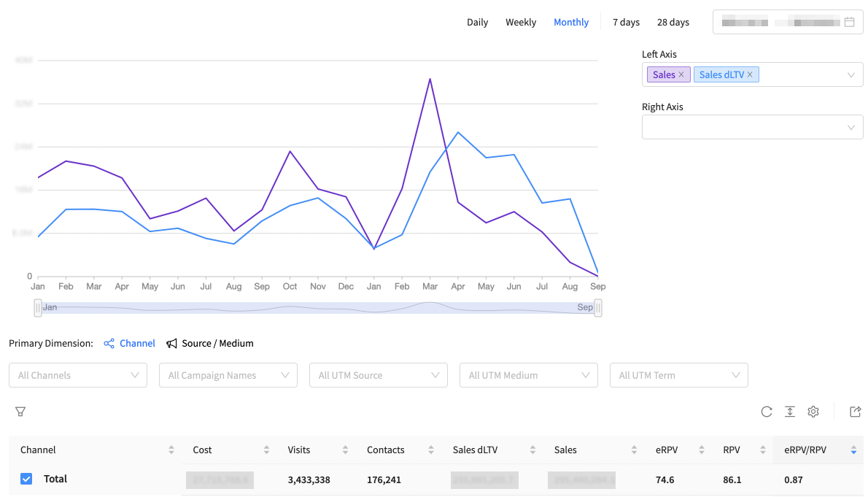Image resolution: width=868 pixels, height=497 pixels.
Task: Open the calendar date picker icon
Action: click(849, 22)
